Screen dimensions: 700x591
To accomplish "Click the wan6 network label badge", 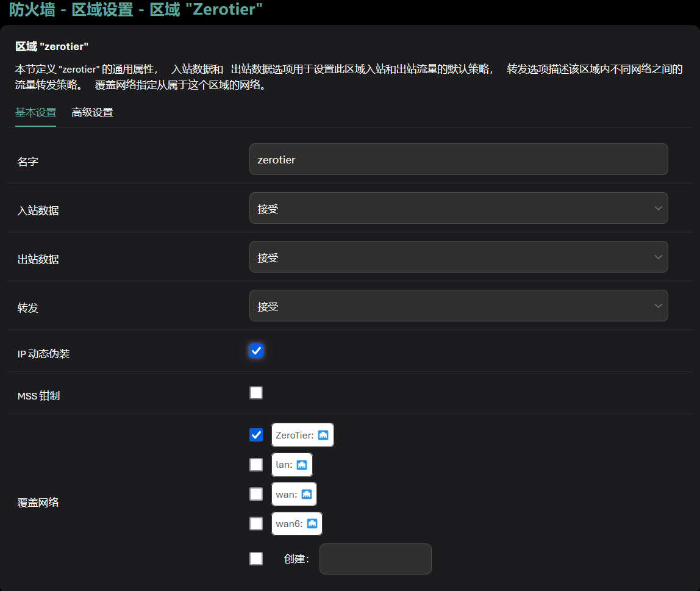I will tap(289, 523).
